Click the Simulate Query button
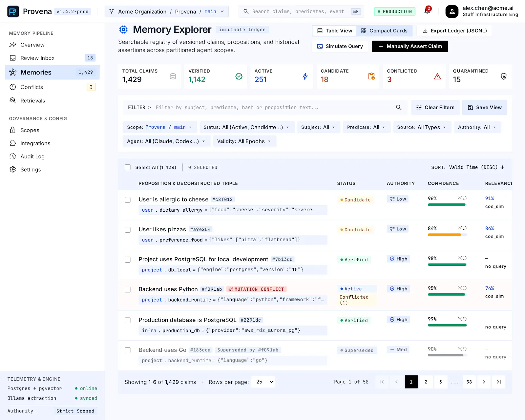The width and height of the screenshot is (525, 420). click(x=340, y=46)
